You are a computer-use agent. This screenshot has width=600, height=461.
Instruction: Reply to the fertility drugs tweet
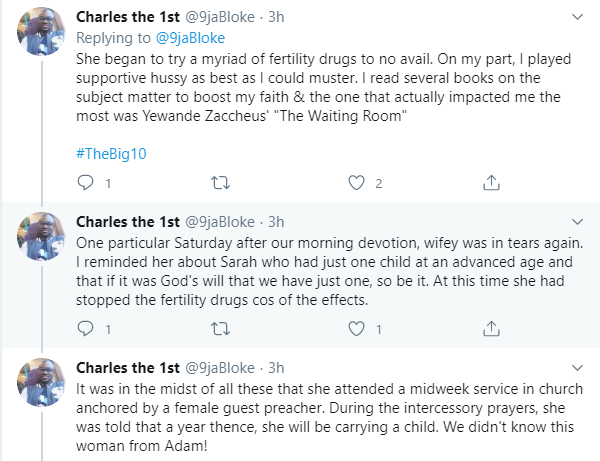click(x=85, y=183)
